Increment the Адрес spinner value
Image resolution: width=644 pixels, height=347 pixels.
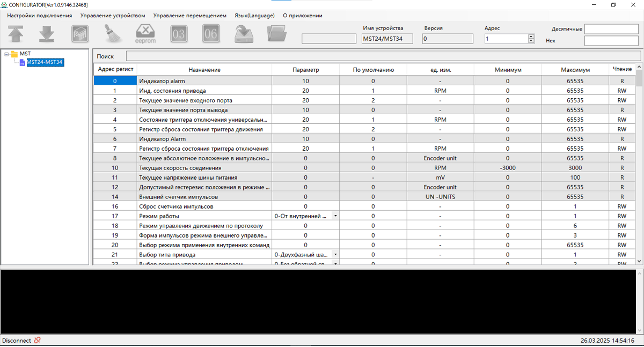(531, 36)
